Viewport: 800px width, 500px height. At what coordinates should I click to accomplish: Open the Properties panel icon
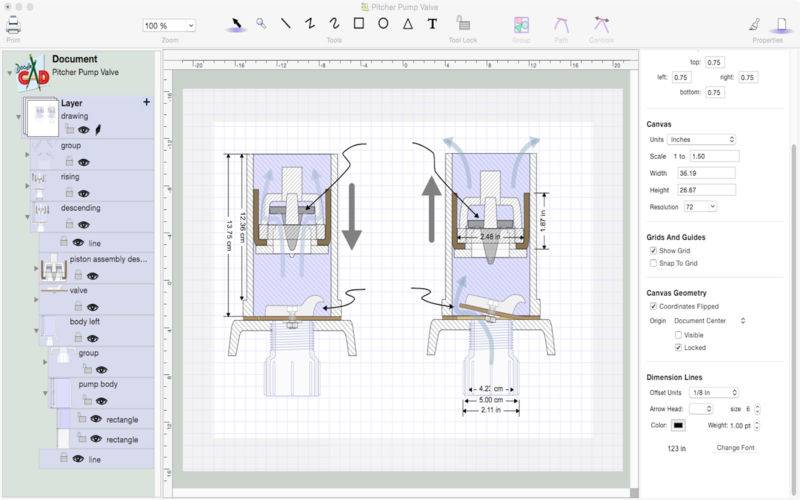point(768,24)
